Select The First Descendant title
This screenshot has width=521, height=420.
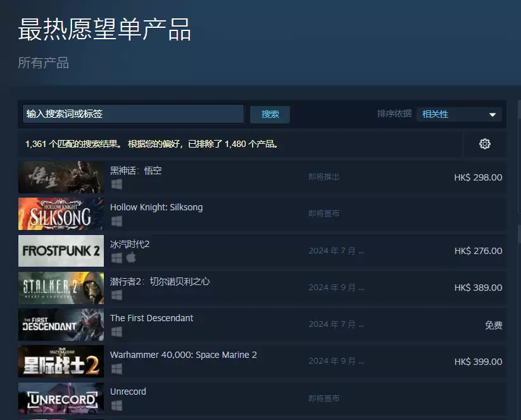(x=151, y=318)
